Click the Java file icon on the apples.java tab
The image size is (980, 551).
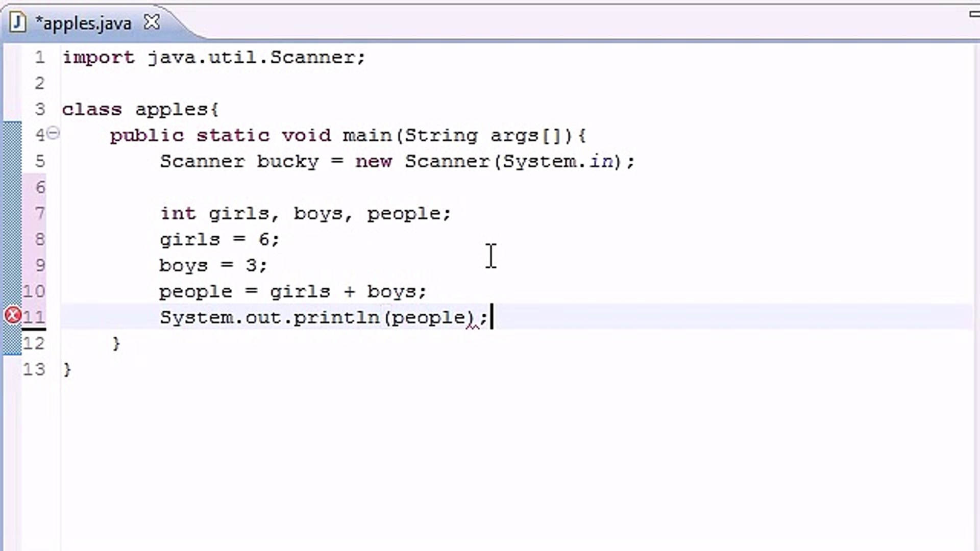[x=18, y=22]
